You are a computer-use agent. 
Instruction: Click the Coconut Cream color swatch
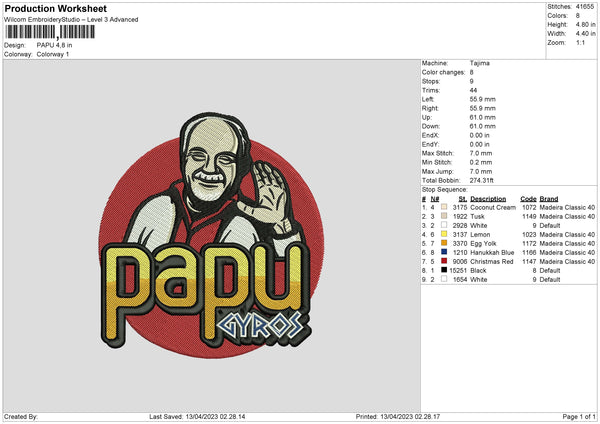point(444,207)
